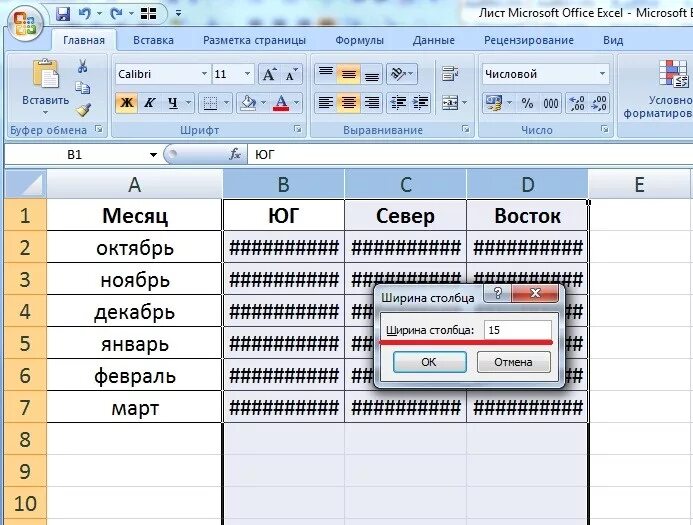Open the Name Box dropdown arrow
The image size is (693, 525).
[x=153, y=155]
